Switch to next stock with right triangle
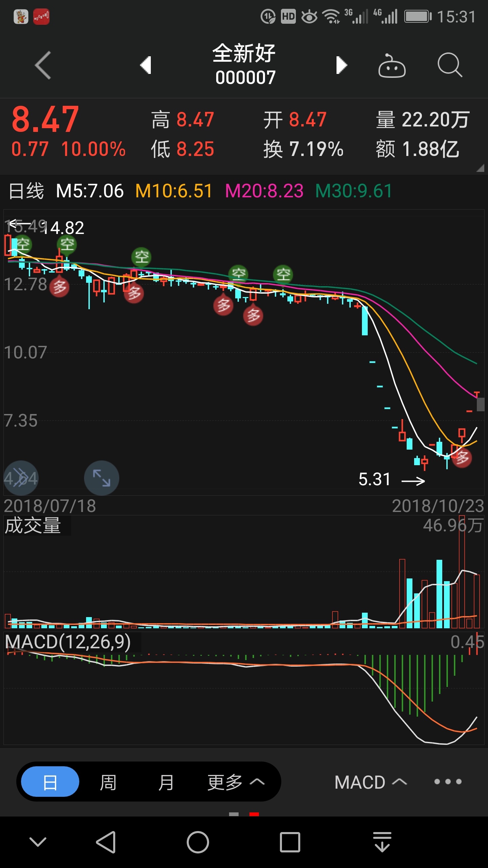The width and height of the screenshot is (488, 868). tap(342, 65)
